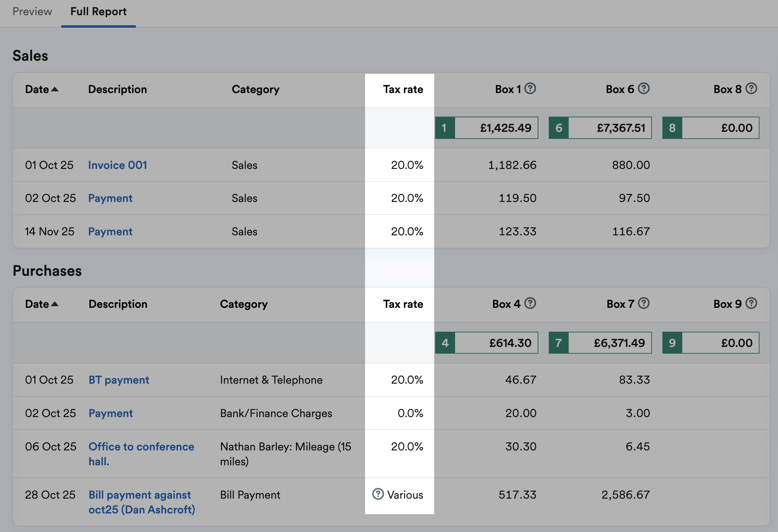The width and height of the screenshot is (778, 532).
Task: Click the Box 4 total £614.30
Action: tap(487, 343)
